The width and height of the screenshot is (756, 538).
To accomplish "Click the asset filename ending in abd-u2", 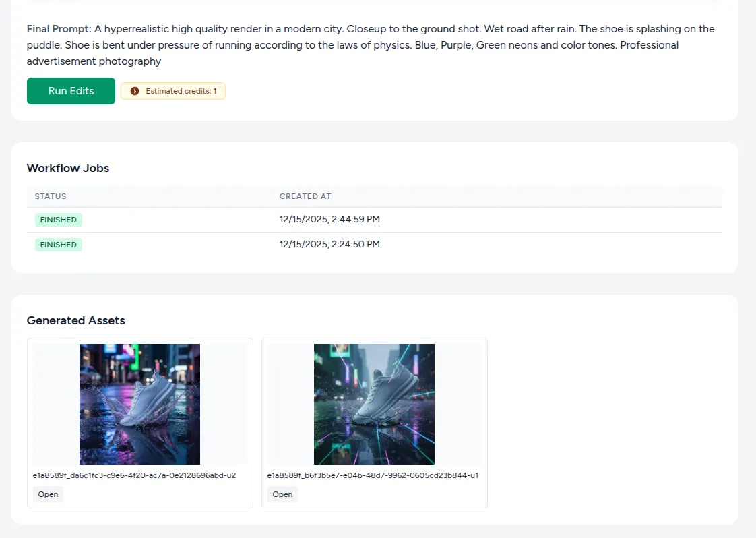I will (x=134, y=475).
